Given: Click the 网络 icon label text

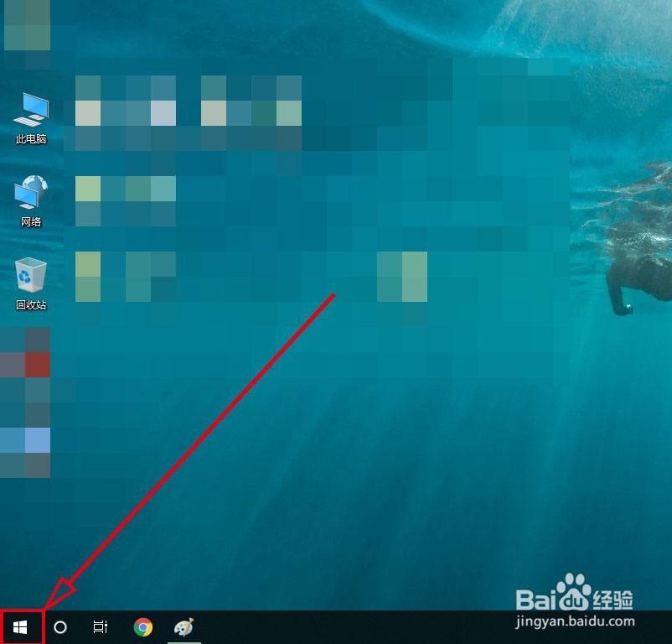Looking at the screenshot, I should (x=31, y=221).
